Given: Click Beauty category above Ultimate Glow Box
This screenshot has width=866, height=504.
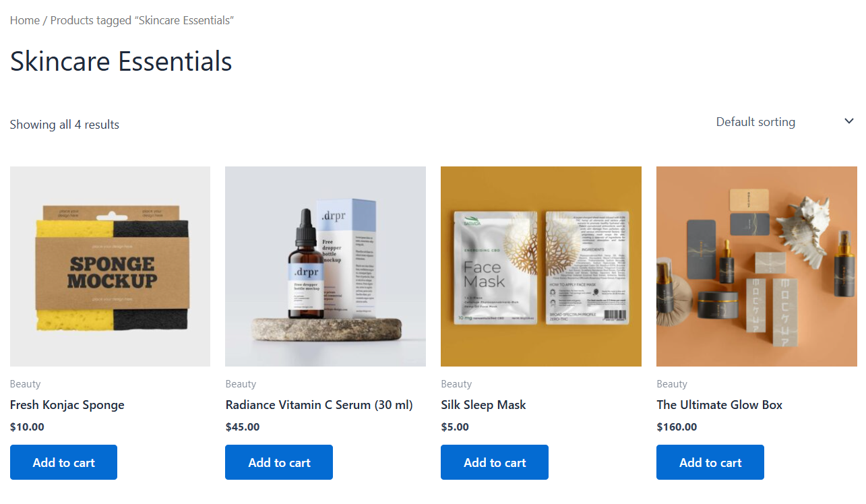Looking at the screenshot, I should point(672,384).
